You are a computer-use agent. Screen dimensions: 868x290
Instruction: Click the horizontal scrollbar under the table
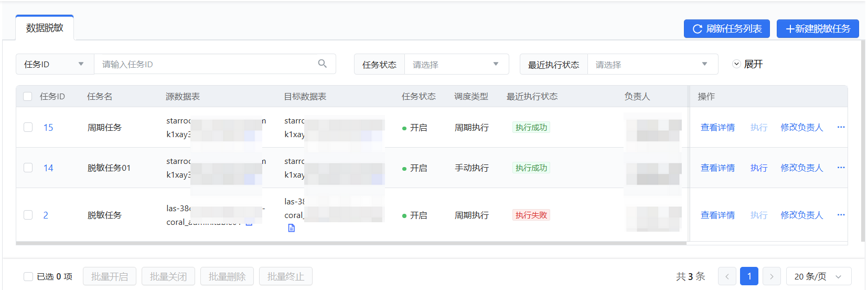350,243
